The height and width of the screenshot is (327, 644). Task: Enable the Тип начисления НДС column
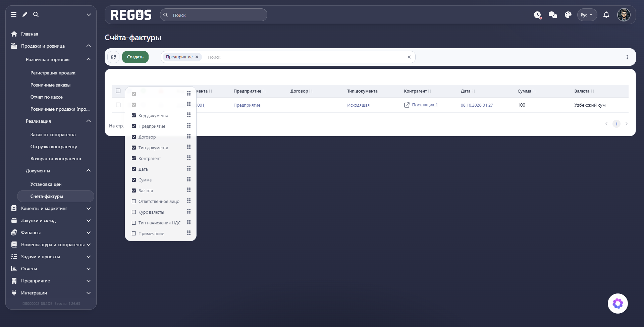tap(134, 223)
